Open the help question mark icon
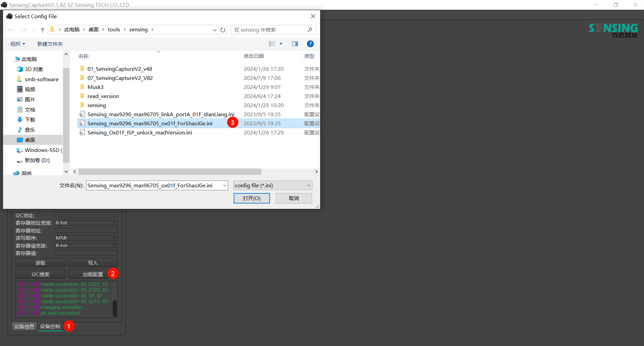Screen dimensions: 644x346 coord(310,44)
